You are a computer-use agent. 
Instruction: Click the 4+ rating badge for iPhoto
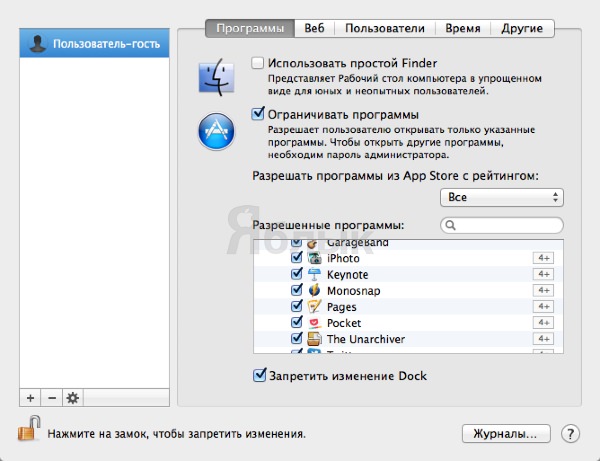pos(543,258)
